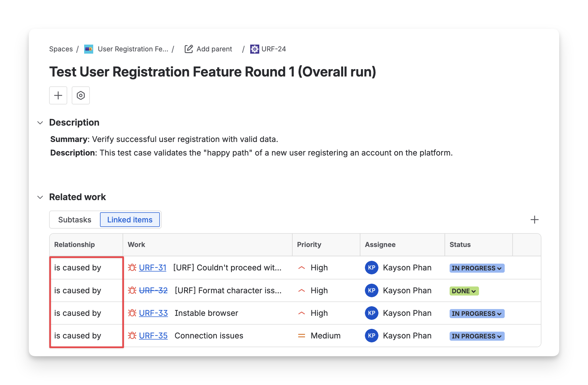Click the hexagon apps icon button
588x385 pixels.
[x=81, y=95]
